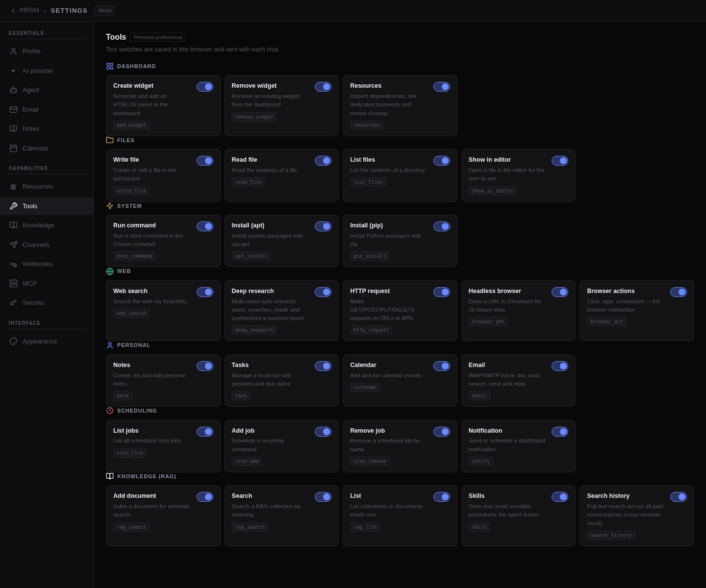Click the Knowledge open-book icon

click(x=13, y=225)
